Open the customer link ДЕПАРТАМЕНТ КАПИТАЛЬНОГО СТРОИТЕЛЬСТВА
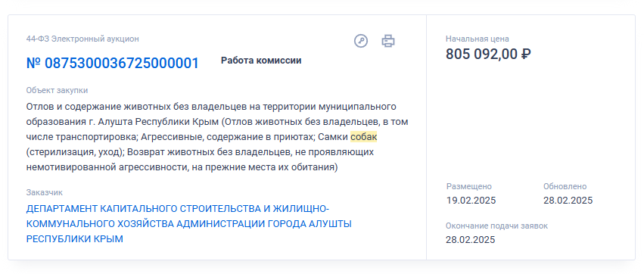 click(x=189, y=224)
